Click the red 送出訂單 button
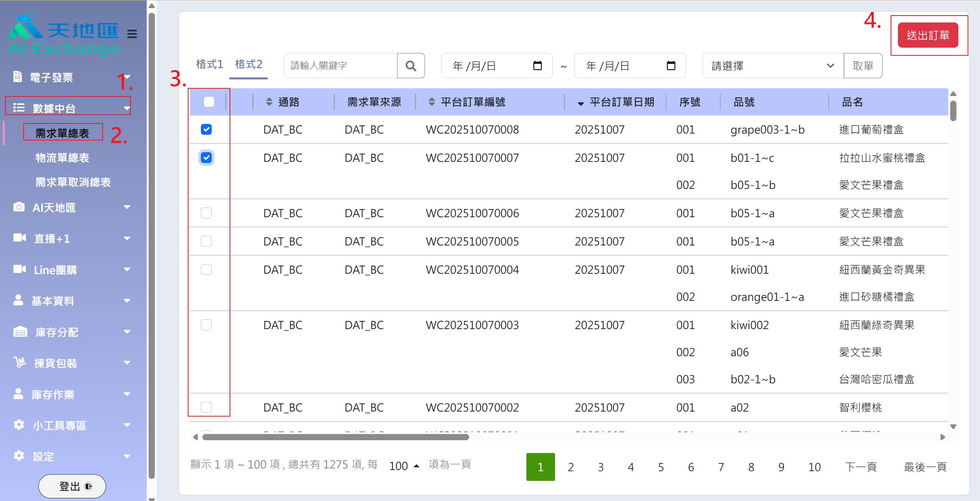The height and width of the screenshot is (501, 980). point(928,35)
